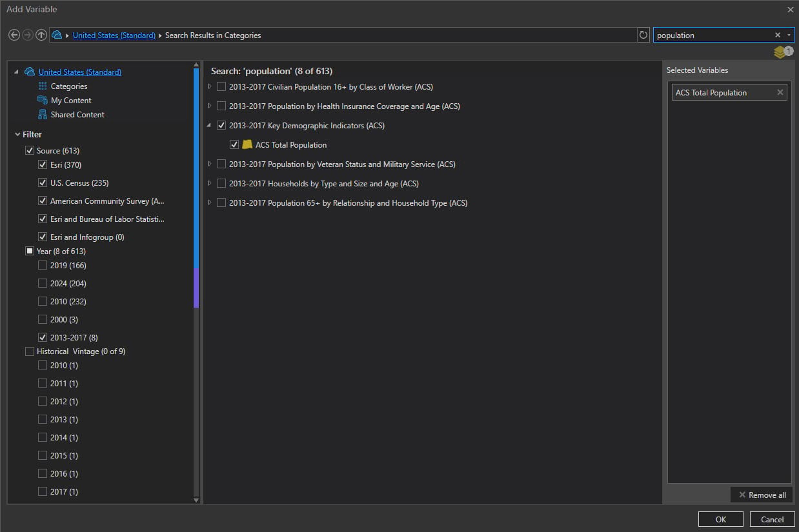Click the Back navigation arrow
Image resolution: width=799 pixels, height=532 pixels.
point(14,35)
